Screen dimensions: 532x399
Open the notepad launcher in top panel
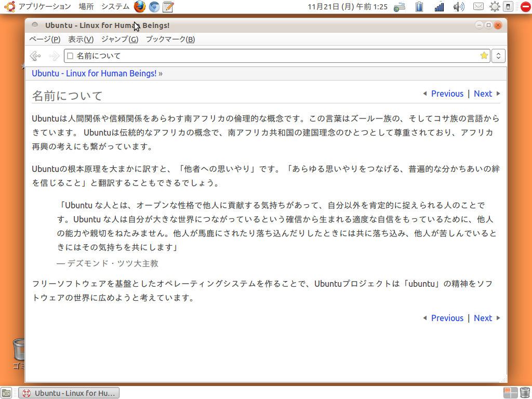click(168, 7)
